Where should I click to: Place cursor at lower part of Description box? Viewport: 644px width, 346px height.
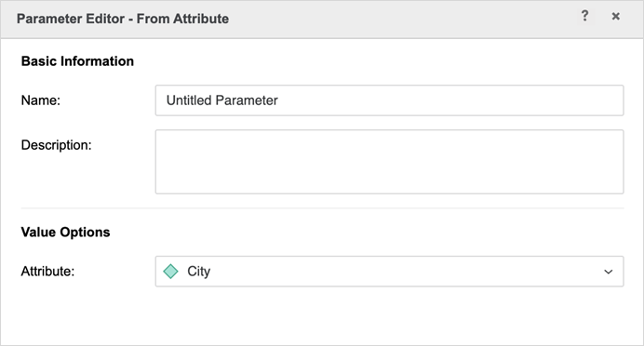pyautogui.click(x=389, y=182)
